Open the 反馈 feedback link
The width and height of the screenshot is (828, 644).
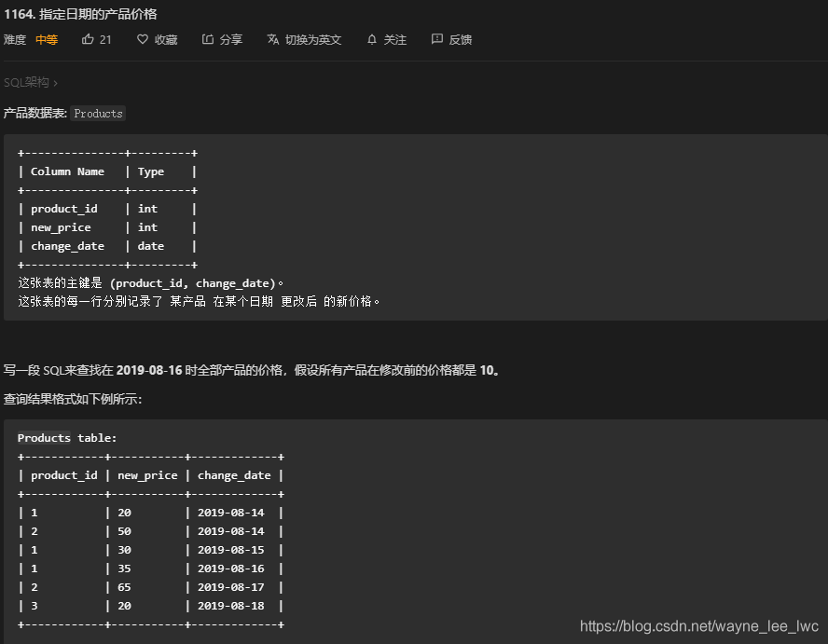tap(460, 39)
